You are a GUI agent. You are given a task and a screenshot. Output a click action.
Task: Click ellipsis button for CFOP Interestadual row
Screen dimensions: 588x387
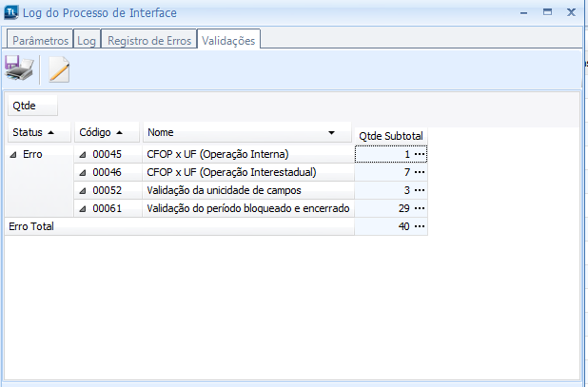click(420, 172)
